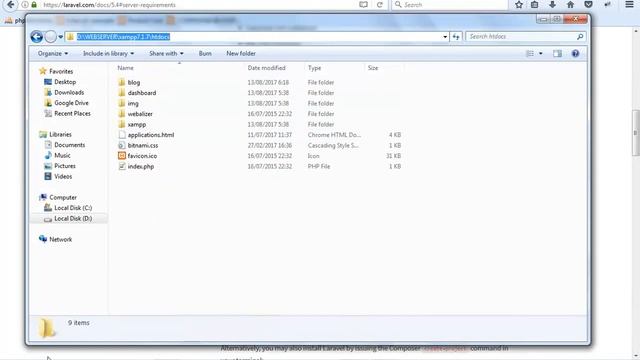640x360 pixels.
Task: Open Computer in navigation pane
Action: (x=62, y=198)
